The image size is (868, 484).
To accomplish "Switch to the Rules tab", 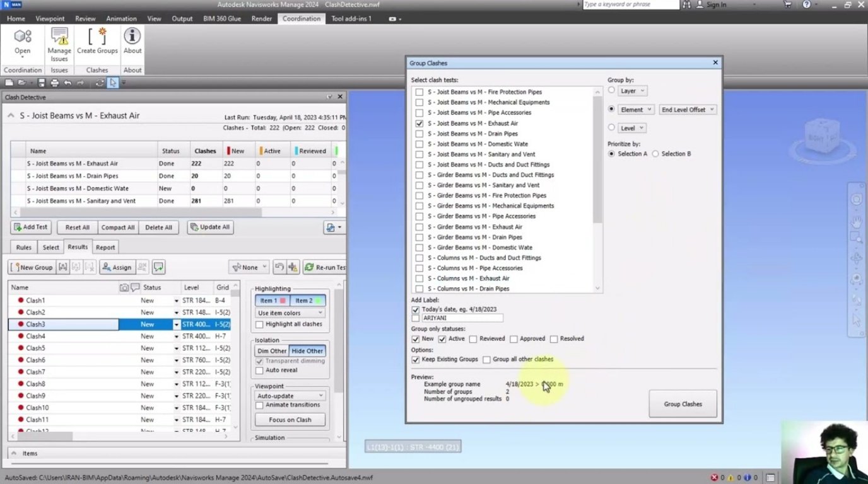I will [24, 248].
